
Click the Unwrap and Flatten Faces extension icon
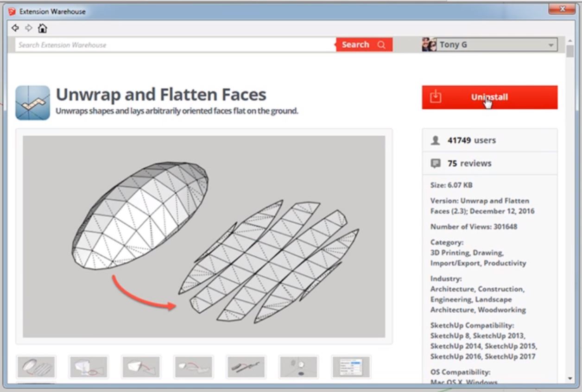(x=32, y=103)
